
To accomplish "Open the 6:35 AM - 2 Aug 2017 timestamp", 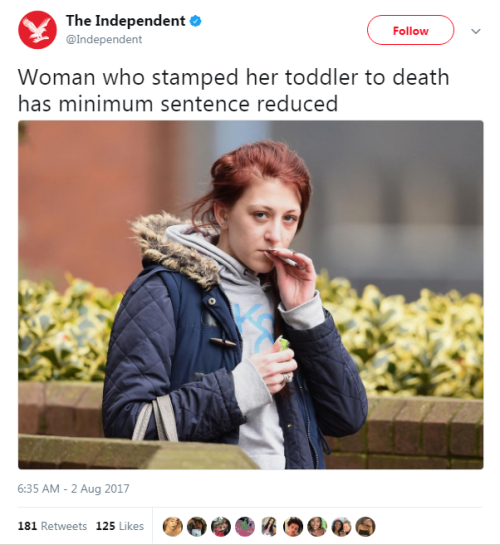I will (x=73, y=489).
